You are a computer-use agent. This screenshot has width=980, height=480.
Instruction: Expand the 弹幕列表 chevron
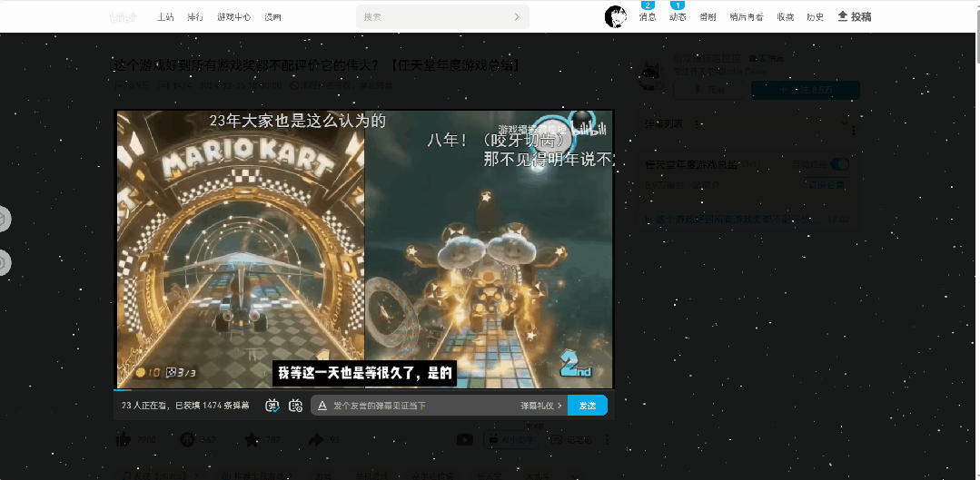[x=845, y=123]
